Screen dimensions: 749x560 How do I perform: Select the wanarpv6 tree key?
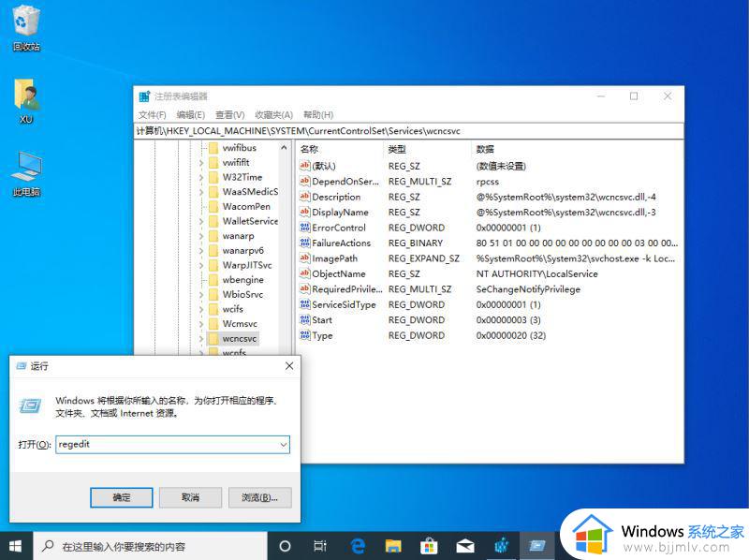click(242, 250)
